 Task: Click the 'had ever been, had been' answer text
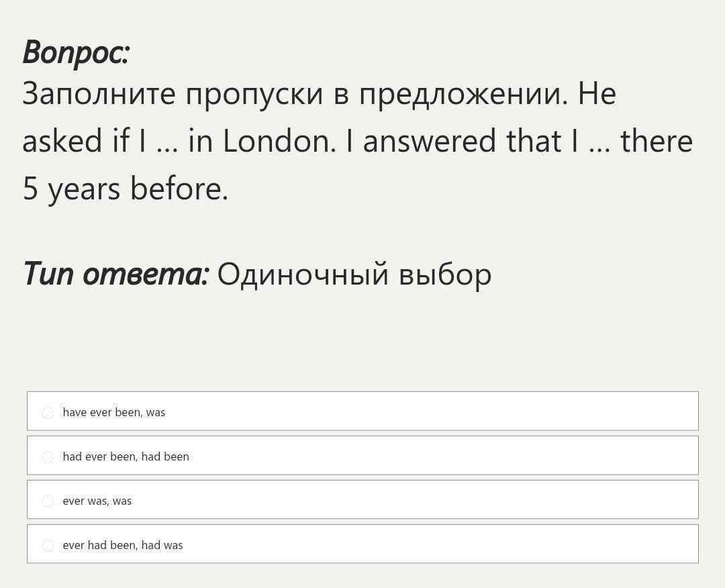click(x=126, y=456)
